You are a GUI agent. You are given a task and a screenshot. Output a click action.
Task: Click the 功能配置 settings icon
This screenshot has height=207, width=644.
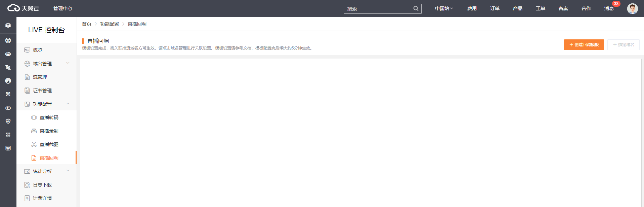click(x=27, y=104)
